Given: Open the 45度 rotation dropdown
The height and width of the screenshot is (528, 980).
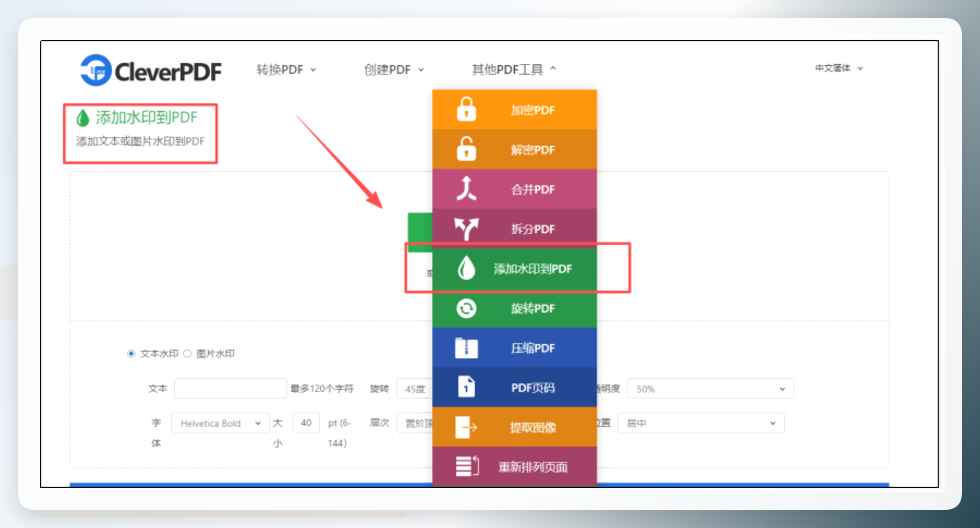Looking at the screenshot, I should [x=414, y=389].
